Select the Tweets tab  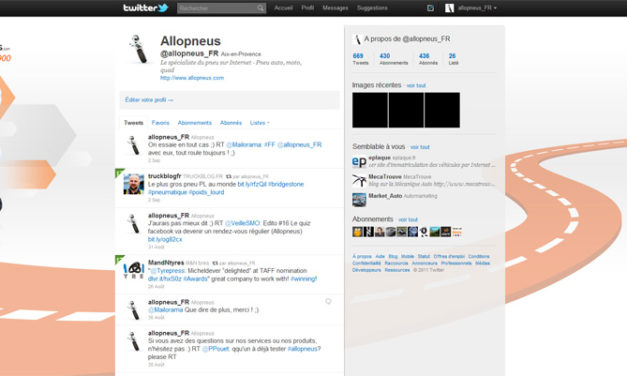pyautogui.click(x=134, y=123)
